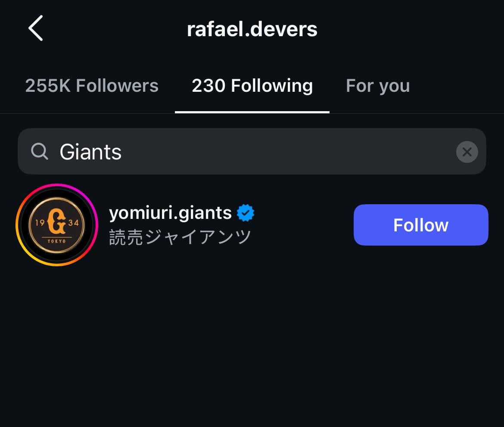This screenshot has height=427, width=504.
Task: Open the For you tab
Action: click(x=377, y=86)
